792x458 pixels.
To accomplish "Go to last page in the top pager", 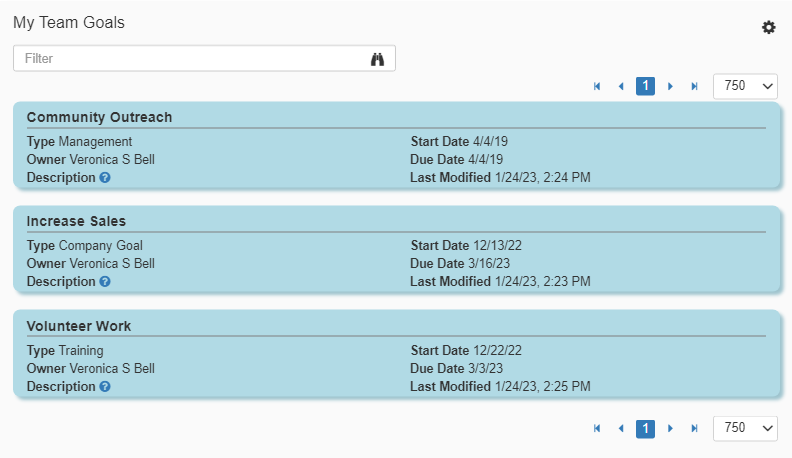I will point(694,86).
